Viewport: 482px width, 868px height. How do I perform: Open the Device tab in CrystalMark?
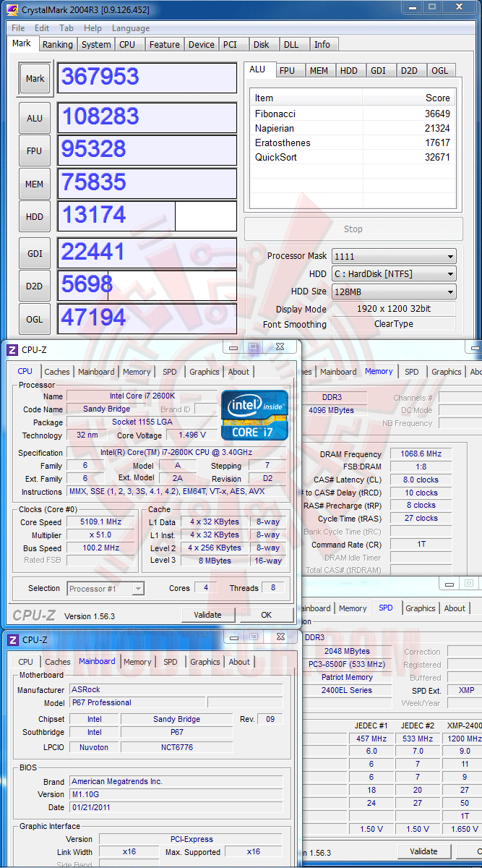click(202, 44)
